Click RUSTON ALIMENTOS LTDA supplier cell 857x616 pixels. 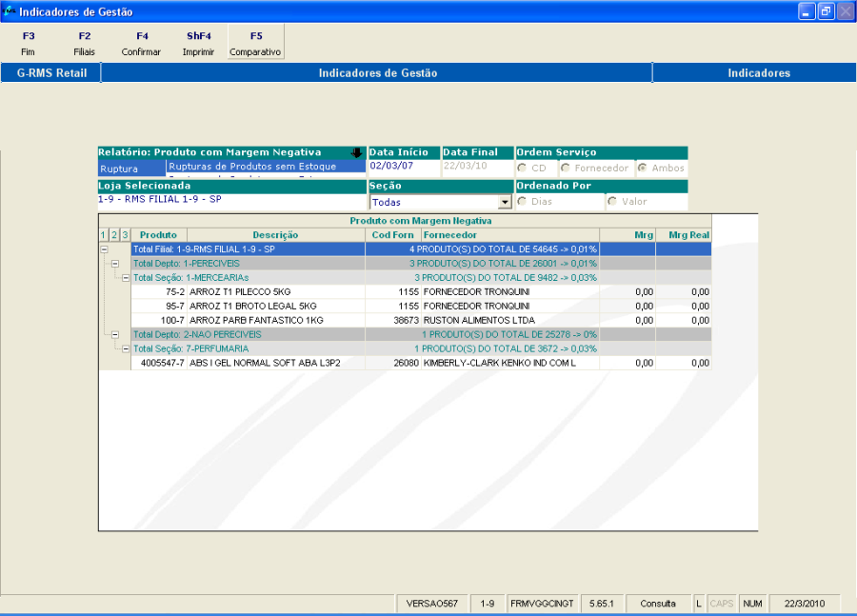click(x=510, y=320)
